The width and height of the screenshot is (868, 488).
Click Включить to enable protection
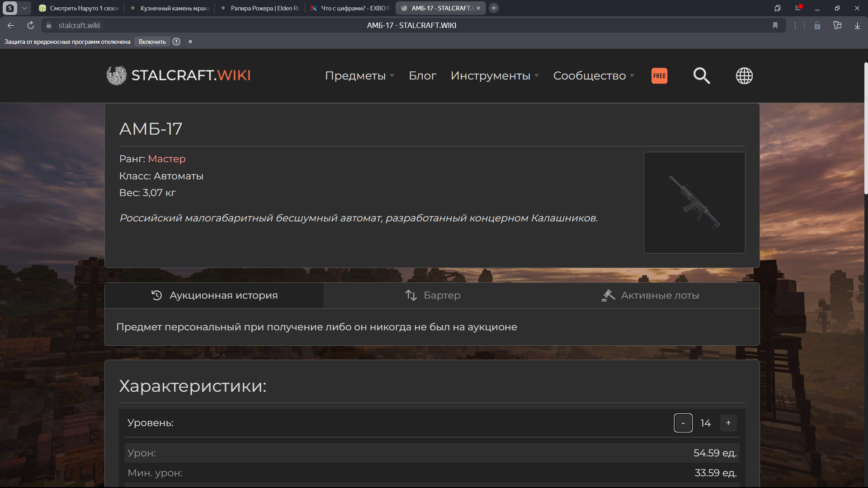(x=152, y=42)
